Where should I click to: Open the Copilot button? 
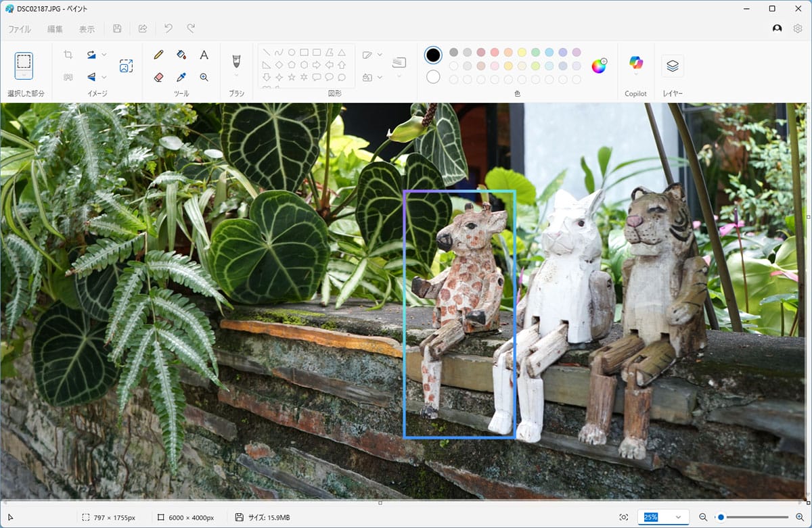tap(636, 63)
